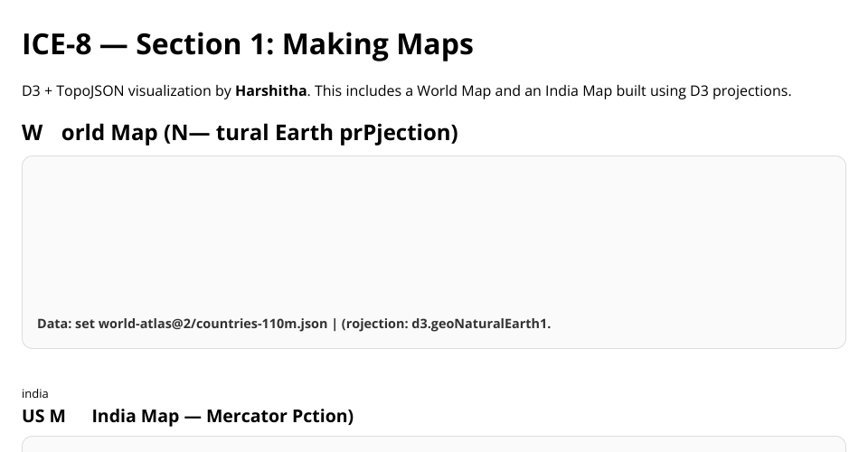
Task: Click 'Mercator Pction)' in the India heading
Action: [x=279, y=416]
